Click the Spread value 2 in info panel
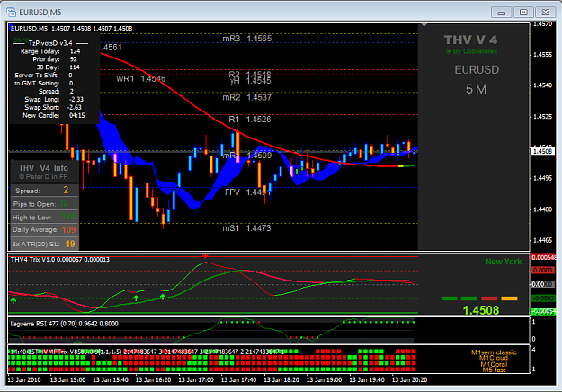This screenshot has height=392, width=562. click(x=66, y=190)
